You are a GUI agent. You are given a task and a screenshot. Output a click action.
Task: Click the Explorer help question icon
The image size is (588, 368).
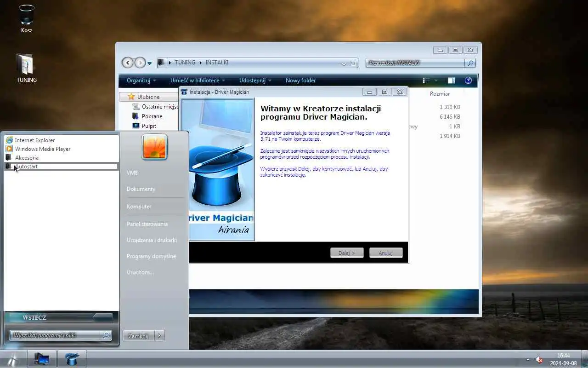[468, 80]
